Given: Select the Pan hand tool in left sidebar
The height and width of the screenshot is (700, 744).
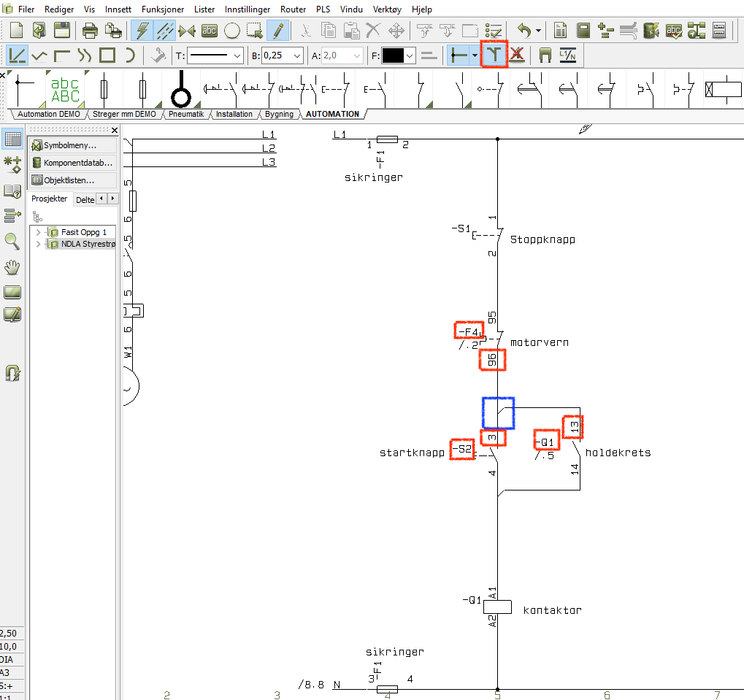Looking at the screenshot, I should [12, 267].
